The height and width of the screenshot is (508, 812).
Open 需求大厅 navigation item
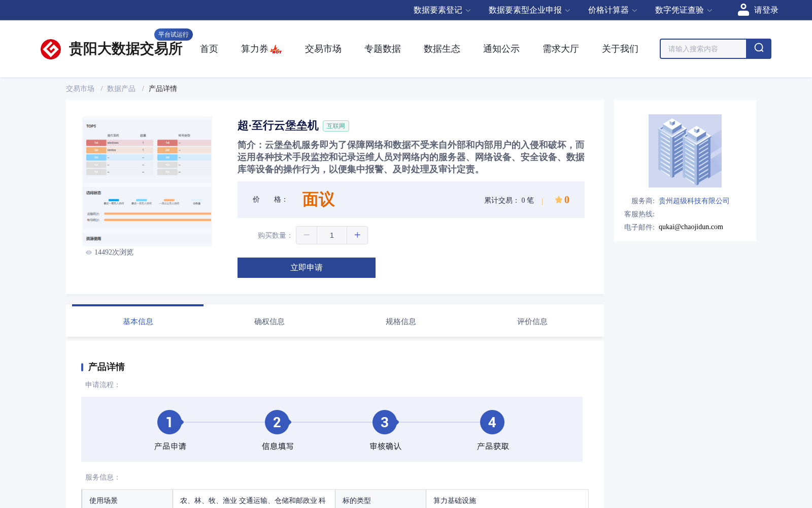pos(561,49)
